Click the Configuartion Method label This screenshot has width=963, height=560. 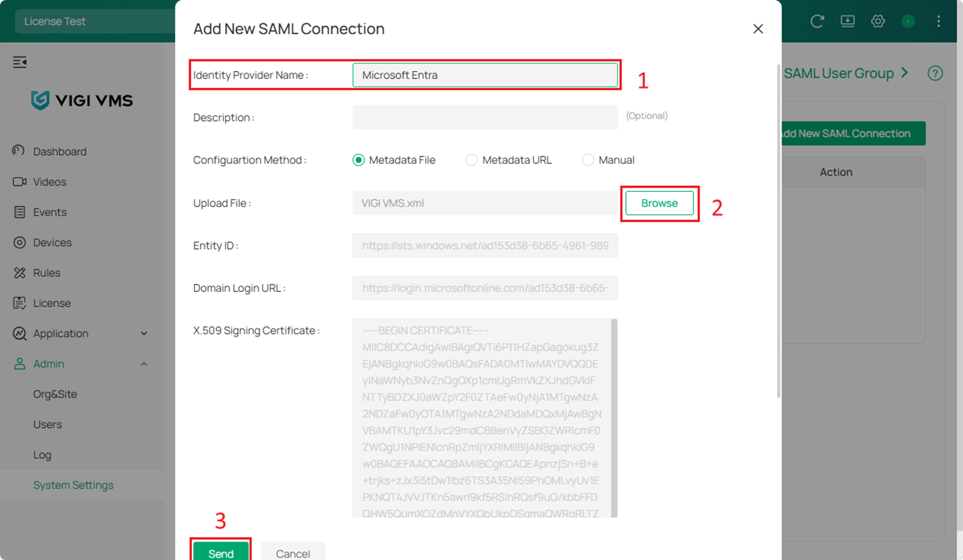click(x=249, y=160)
